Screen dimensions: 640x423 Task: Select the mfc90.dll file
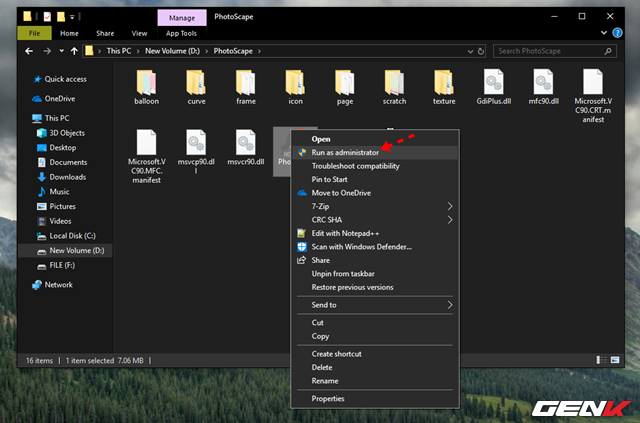[x=543, y=87]
